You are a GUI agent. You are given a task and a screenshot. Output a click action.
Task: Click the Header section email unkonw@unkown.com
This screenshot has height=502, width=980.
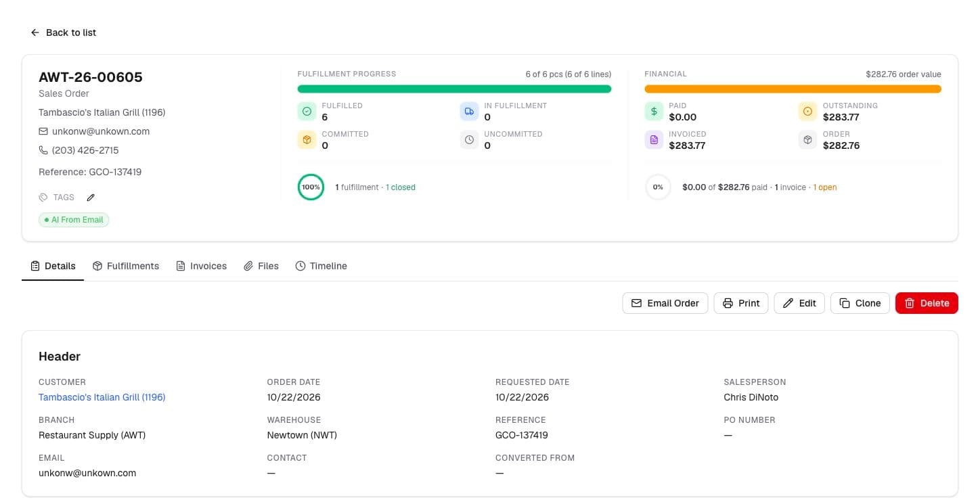point(87,473)
